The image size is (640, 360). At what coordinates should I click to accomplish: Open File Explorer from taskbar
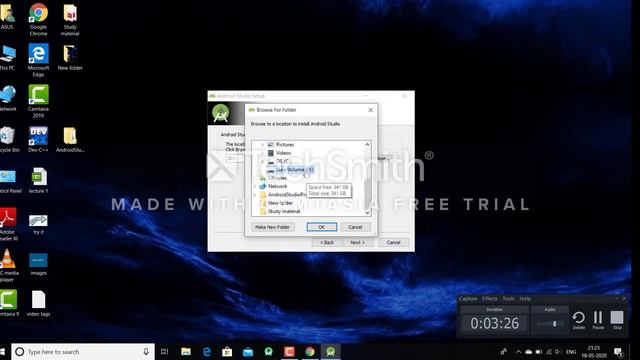186,351
